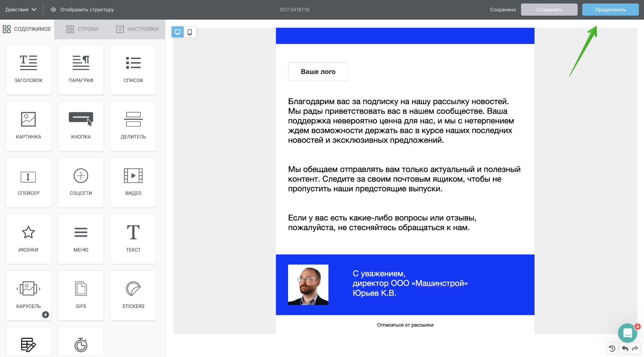The height and width of the screenshot is (357, 644).
Task: Click the ID213418718 label
Action: pyautogui.click(x=294, y=10)
